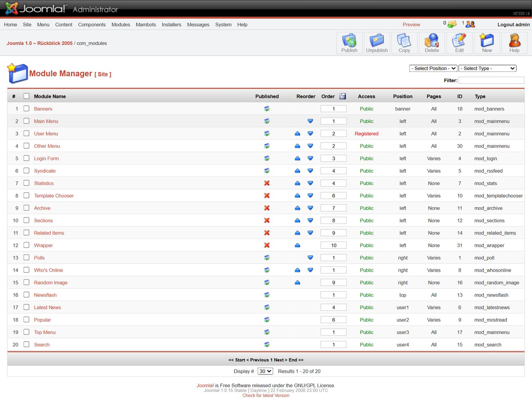
Task: Click the Copy toolbar icon
Action: click(x=404, y=43)
